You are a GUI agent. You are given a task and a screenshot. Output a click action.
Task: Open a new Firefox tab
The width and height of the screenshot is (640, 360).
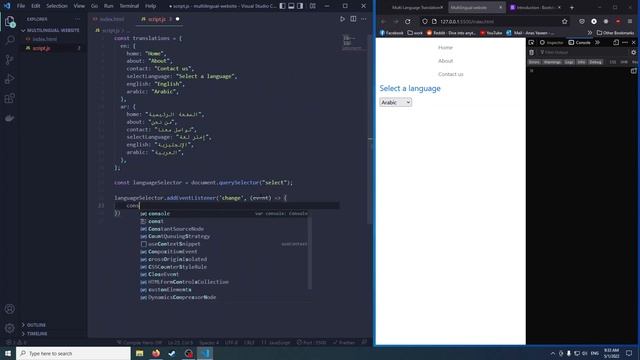click(572, 7)
